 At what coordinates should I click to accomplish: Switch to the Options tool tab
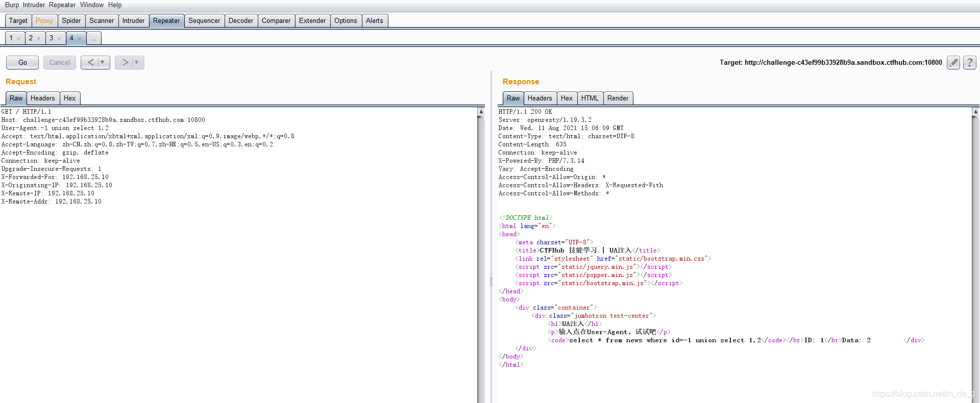point(346,21)
